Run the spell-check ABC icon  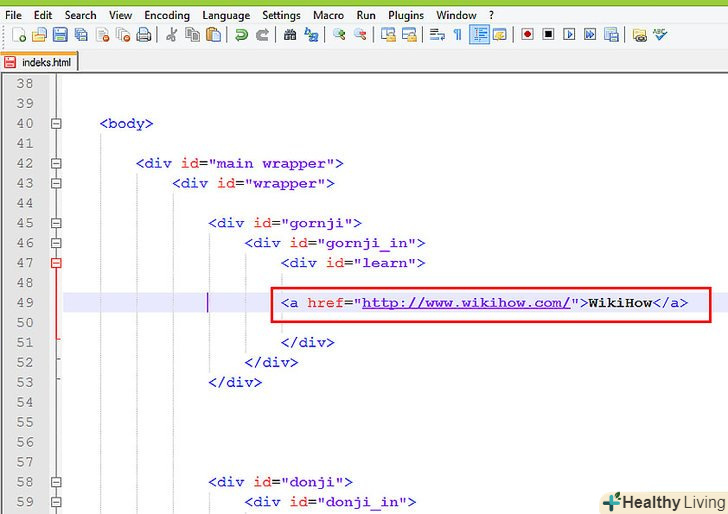[660, 35]
